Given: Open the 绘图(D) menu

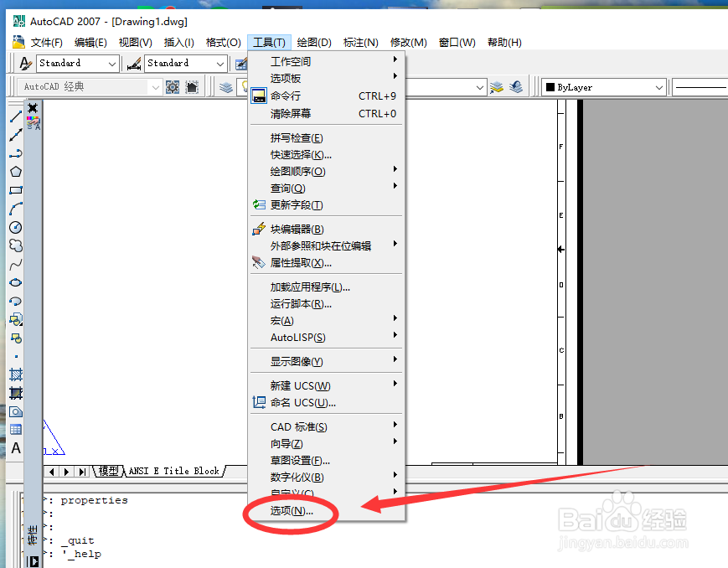Looking at the screenshot, I should [314, 42].
